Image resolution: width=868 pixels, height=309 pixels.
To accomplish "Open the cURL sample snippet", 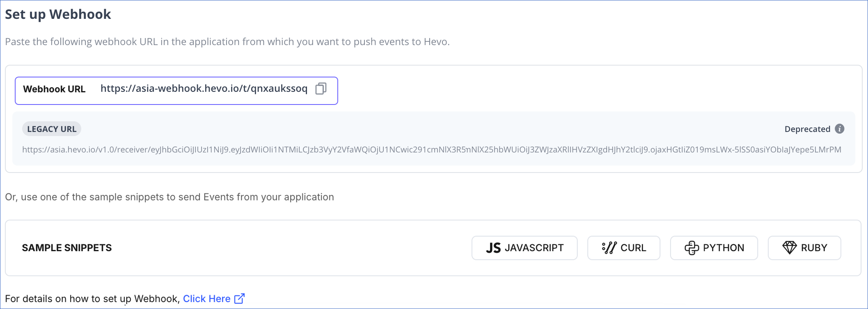I will (x=624, y=248).
